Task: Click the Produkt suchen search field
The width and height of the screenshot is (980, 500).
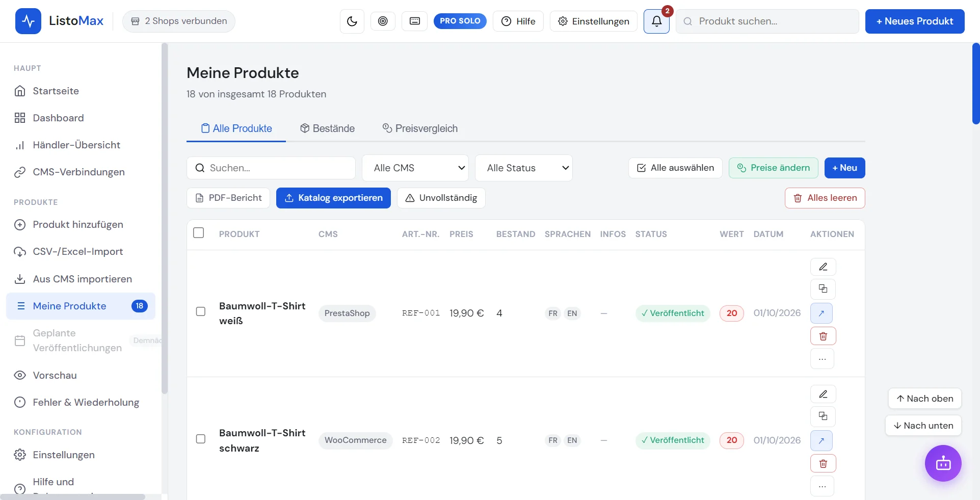Action: point(767,21)
